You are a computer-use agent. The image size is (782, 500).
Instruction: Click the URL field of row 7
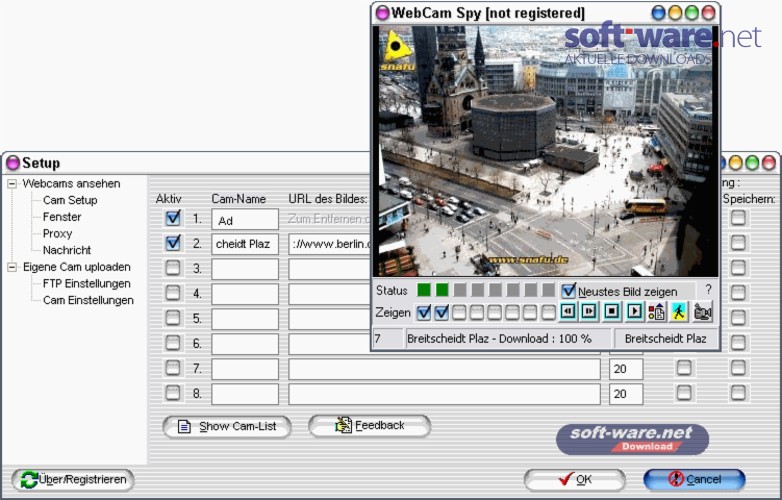click(444, 369)
